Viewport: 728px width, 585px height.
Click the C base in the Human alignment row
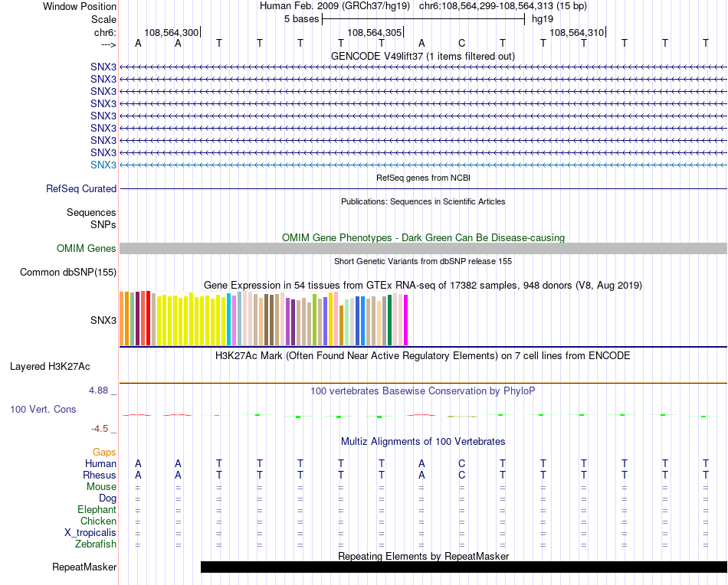[x=461, y=463]
